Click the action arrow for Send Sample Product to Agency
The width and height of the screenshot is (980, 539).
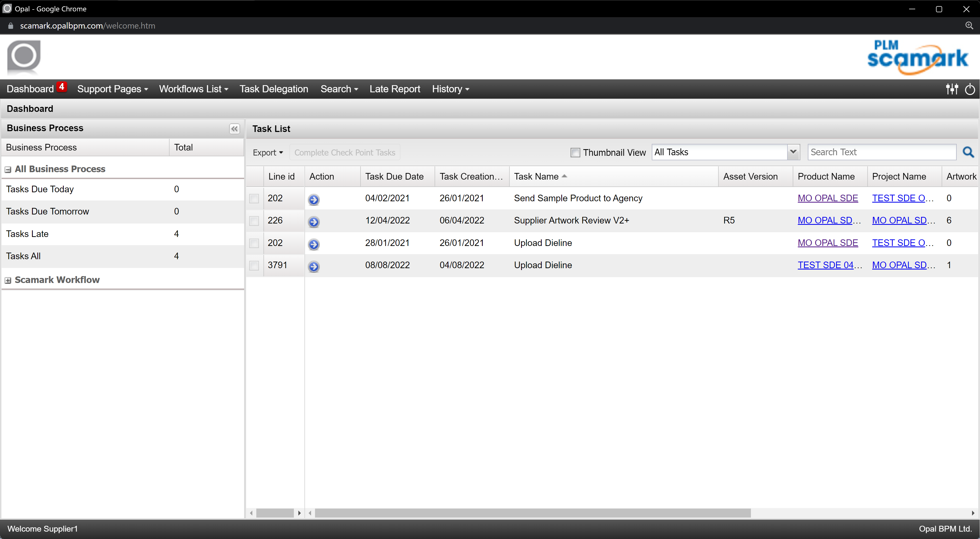[314, 200]
